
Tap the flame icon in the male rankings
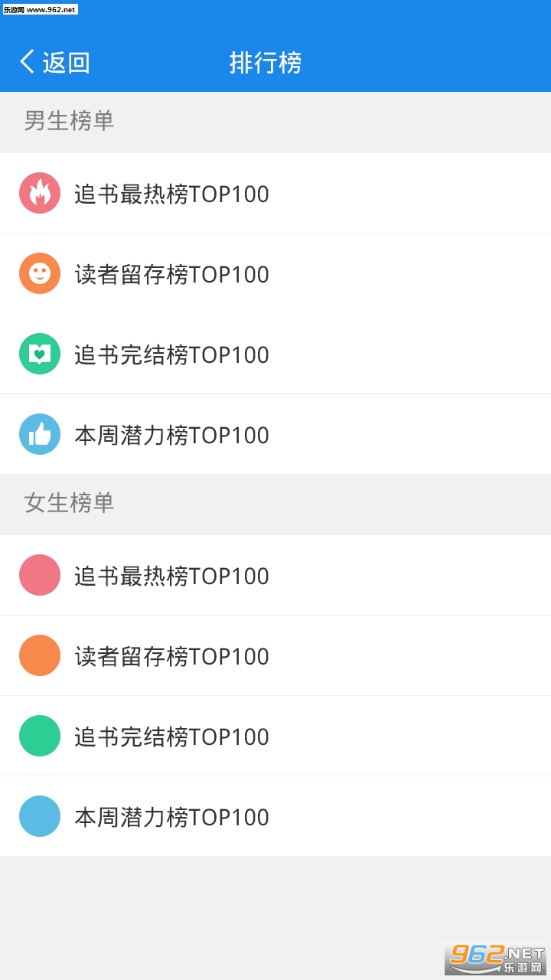click(40, 193)
